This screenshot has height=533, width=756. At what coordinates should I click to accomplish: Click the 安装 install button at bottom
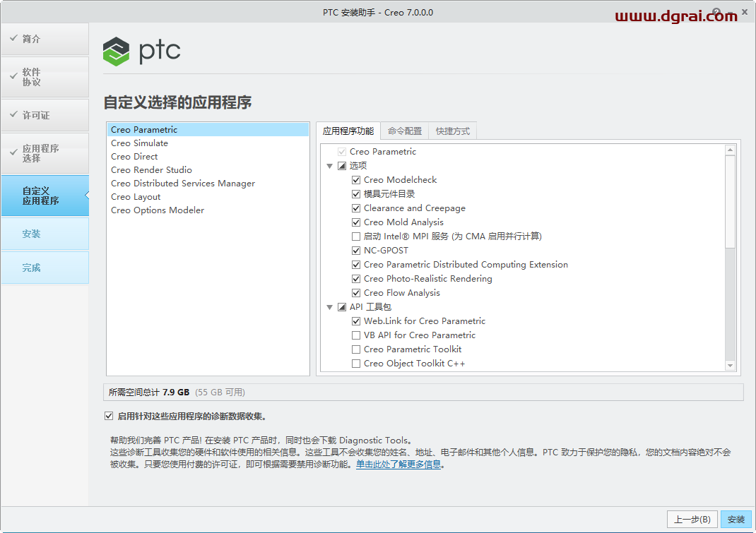(736, 520)
